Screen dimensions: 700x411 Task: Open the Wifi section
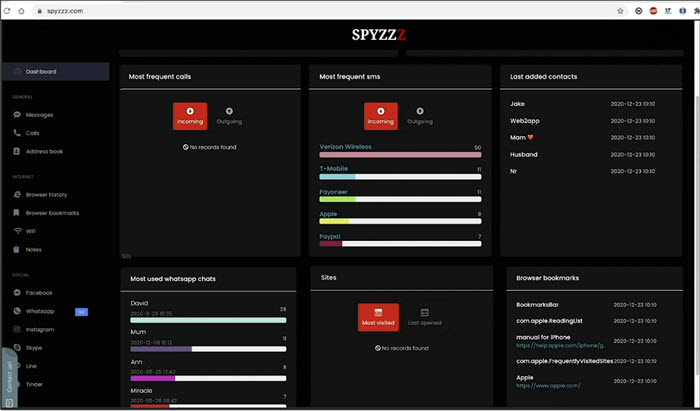click(31, 231)
